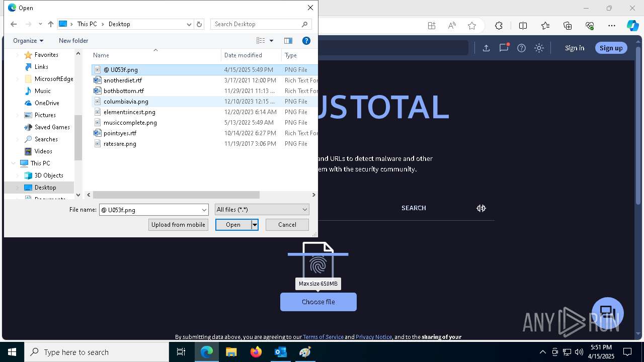644x362 pixels.
Task: Open Edge Settings and more menu
Action: tap(612, 26)
